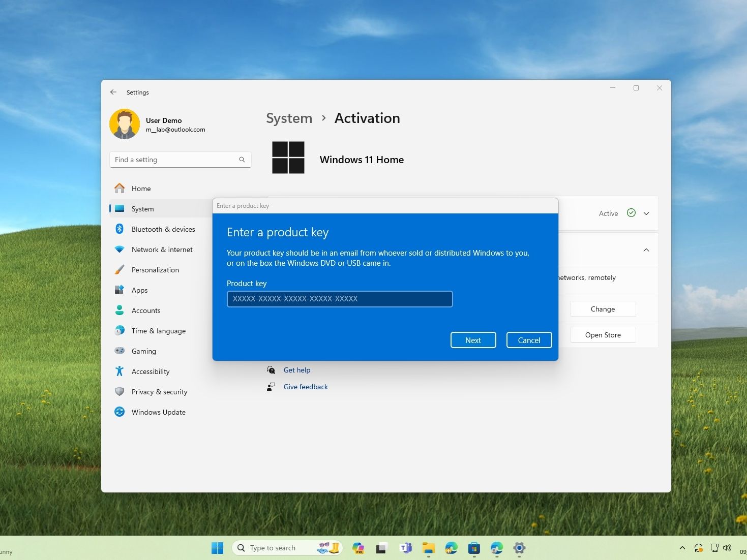The height and width of the screenshot is (560, 747).
Task: Click the Personalization paintbrush icon
Action: 119,270
